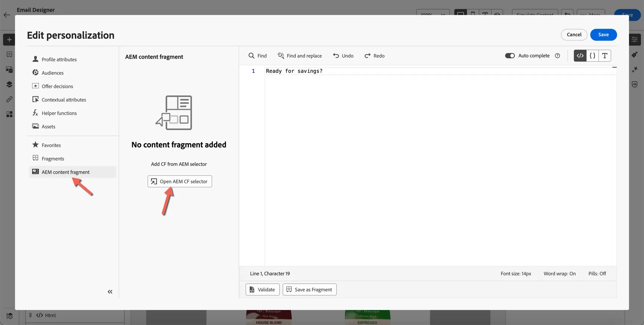Redo the last edit
This screenshot has height=325, width=644.
375,56
